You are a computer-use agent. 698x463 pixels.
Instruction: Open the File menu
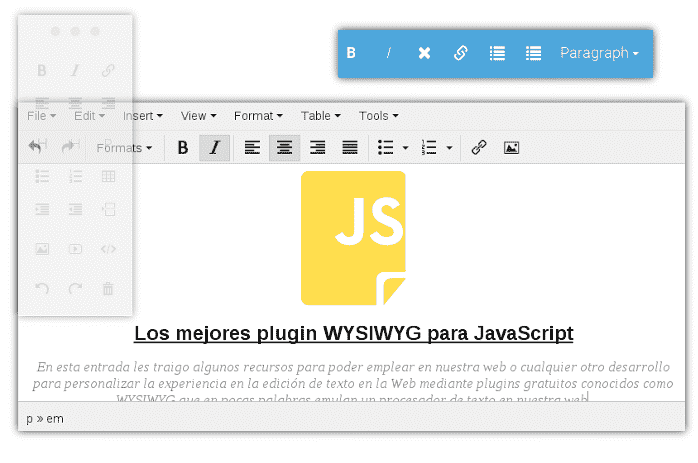(x=41, y=116)
